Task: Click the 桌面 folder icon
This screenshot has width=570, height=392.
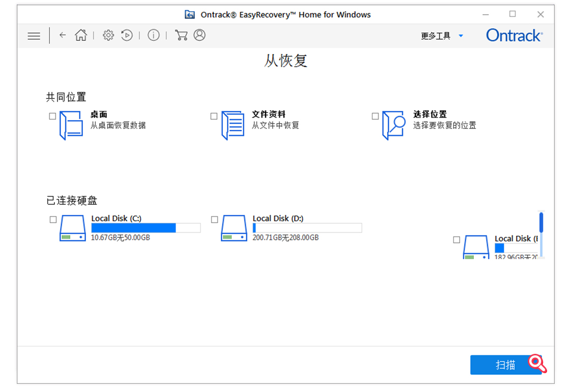Action: pyautogui.click(x=71, y=125)
